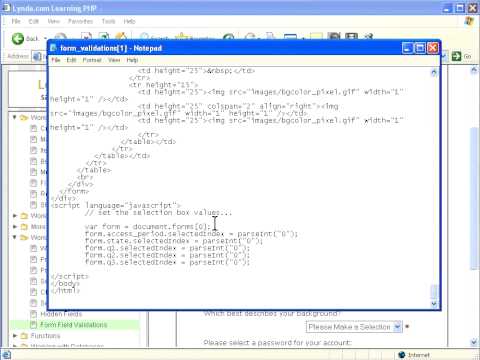
Task: Click 'Please select a password for your account' text
Action: coord(277,343)
